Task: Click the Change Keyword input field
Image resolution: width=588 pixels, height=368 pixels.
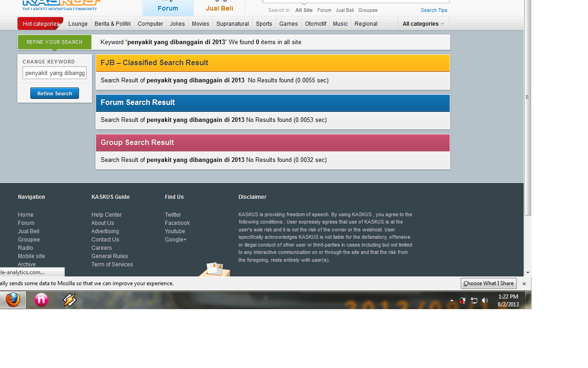Action: pyautogui.click(x=55, y=73)
